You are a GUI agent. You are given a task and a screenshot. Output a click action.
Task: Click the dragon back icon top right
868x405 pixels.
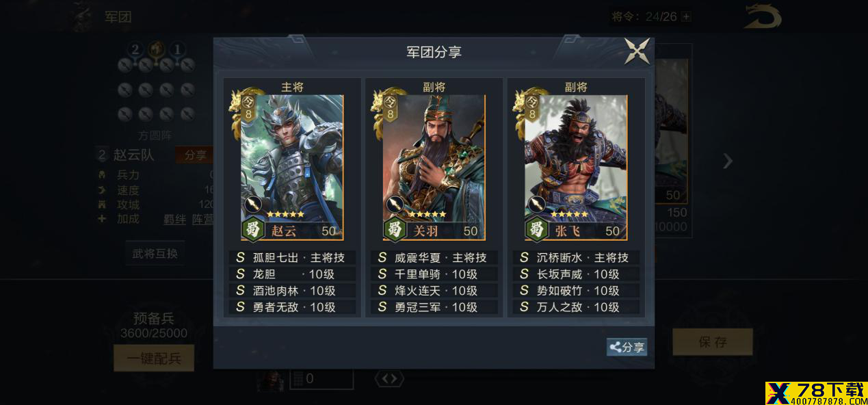point(763,17)
